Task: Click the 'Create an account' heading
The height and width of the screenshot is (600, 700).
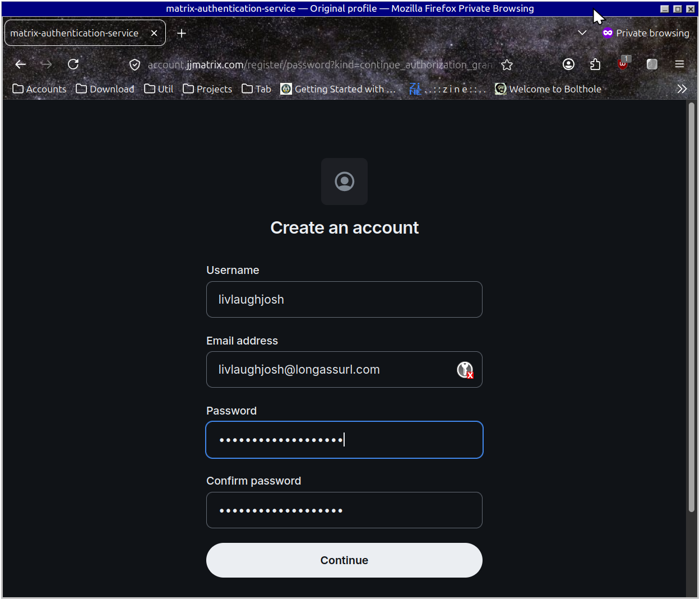Action: pos(344,228)
